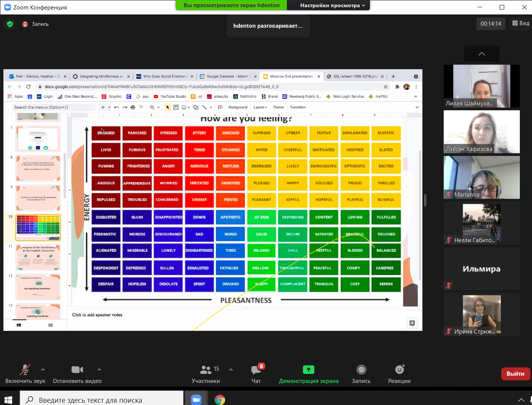Expand video options arrow next to camera

99,369
